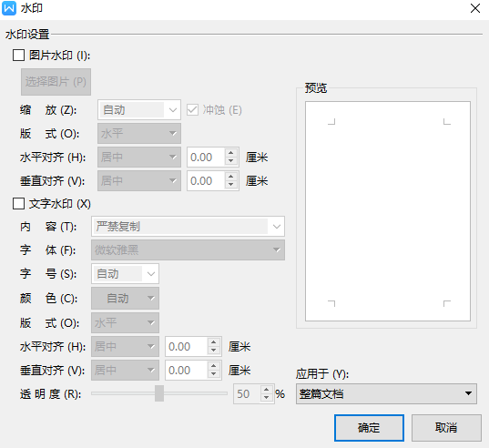Open the picture watermark 版式 dropdown
The width and height of the screenshot is (489, 448).
[139, 134]
